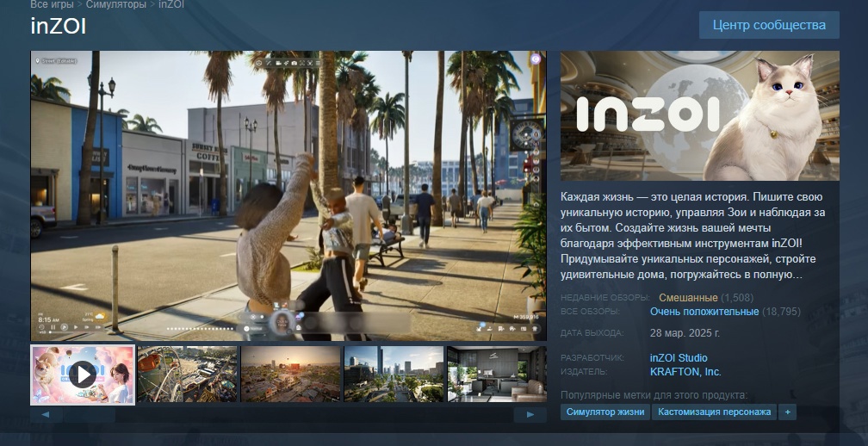Select the sunset city aerial thumbnail
868x446 pixels.
tap(291, 374)
